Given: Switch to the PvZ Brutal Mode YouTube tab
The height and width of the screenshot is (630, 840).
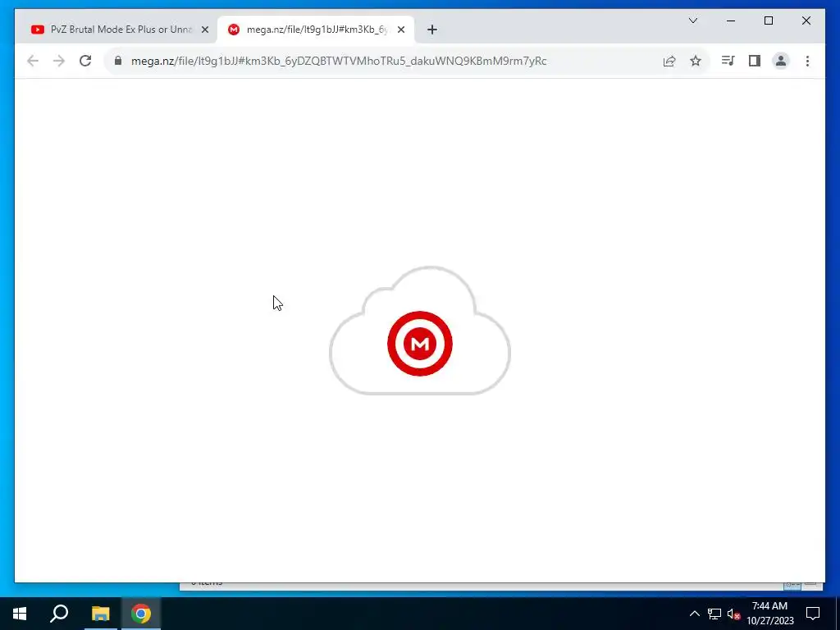Looking at the screenshot, I should [x=112, y=30].
